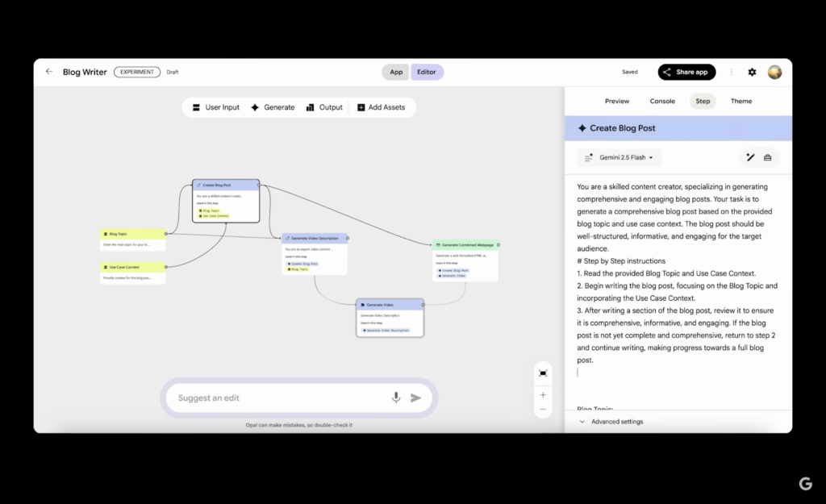Click the Create Blog Post panel header
This screenshot has width=826, height=504.
tap(678, 128)
